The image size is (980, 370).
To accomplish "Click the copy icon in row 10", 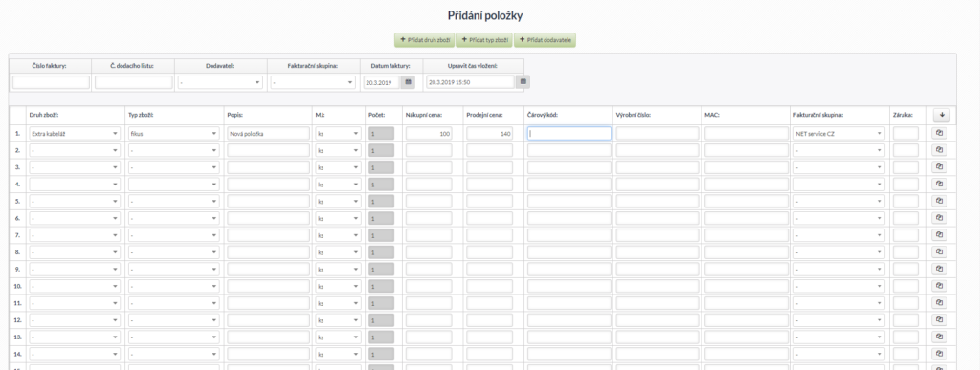I will click(x=942, y=286).
